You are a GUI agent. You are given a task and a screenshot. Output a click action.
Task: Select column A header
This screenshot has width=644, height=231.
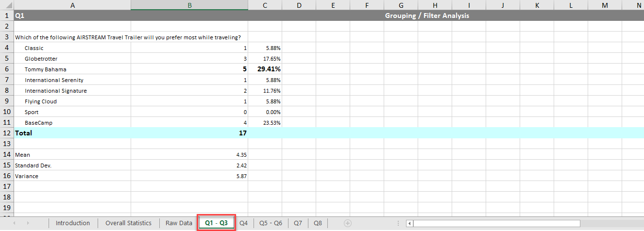tap(72, 5)
